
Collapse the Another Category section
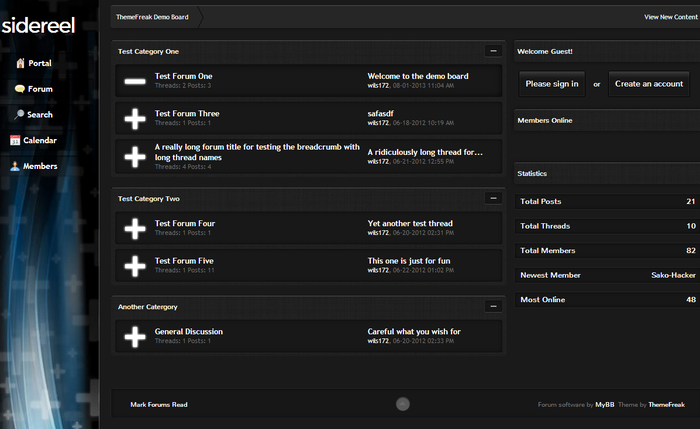tap(492, 306)
